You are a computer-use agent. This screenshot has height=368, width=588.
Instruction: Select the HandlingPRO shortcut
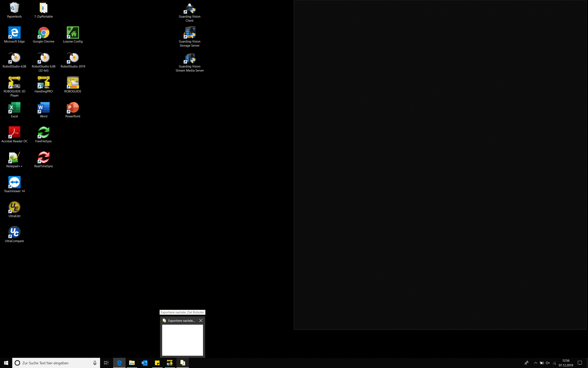click(44, 85)
